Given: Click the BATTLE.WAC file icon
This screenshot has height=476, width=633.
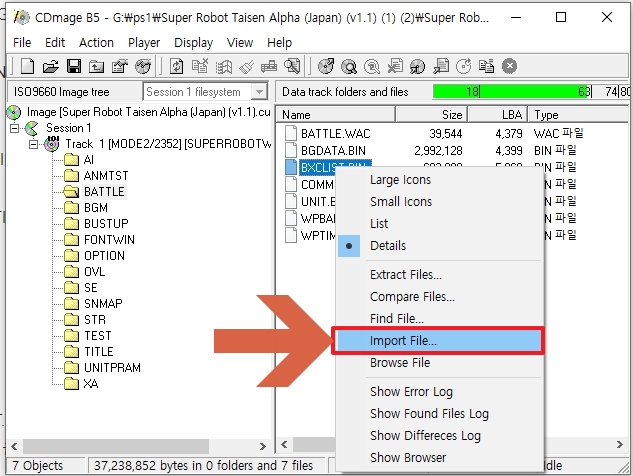Looking at the screenshot, I should point(291,133).
